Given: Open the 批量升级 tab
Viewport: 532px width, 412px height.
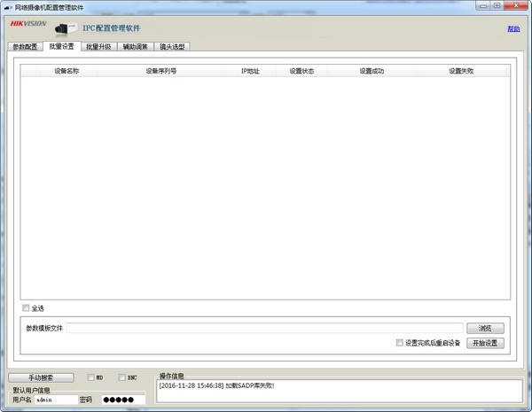Looking at the screenshot, I should (x=98, y=47).
